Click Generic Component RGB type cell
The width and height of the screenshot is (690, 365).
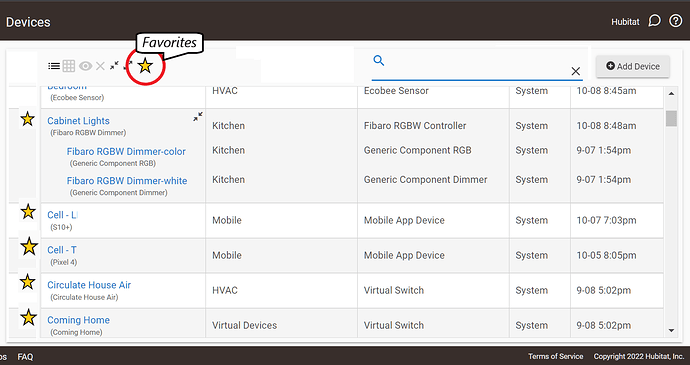pyautogui.click(x=418, y=150)
